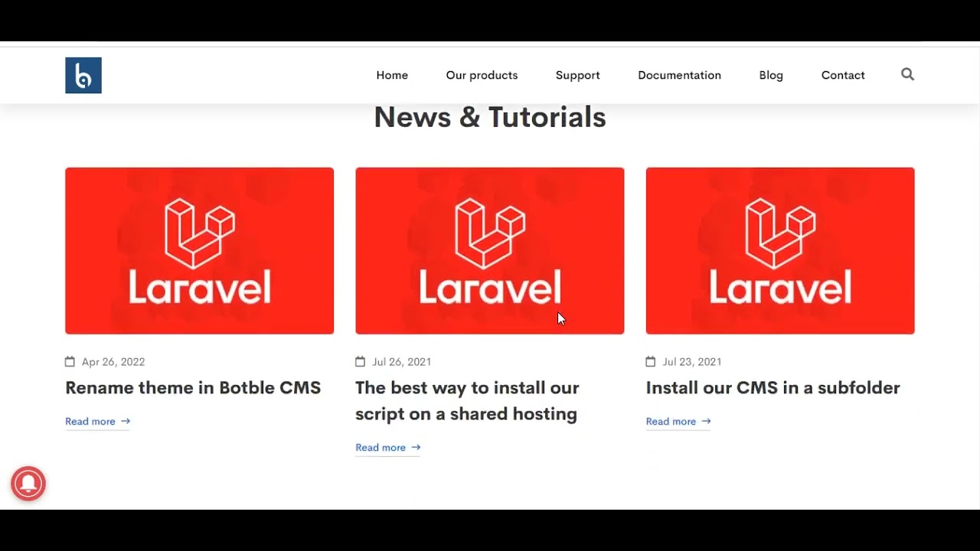The width and height of the screenshot is (980, 551).
Task: Navigate to the Blog menu item
Action: click(771, 75)
